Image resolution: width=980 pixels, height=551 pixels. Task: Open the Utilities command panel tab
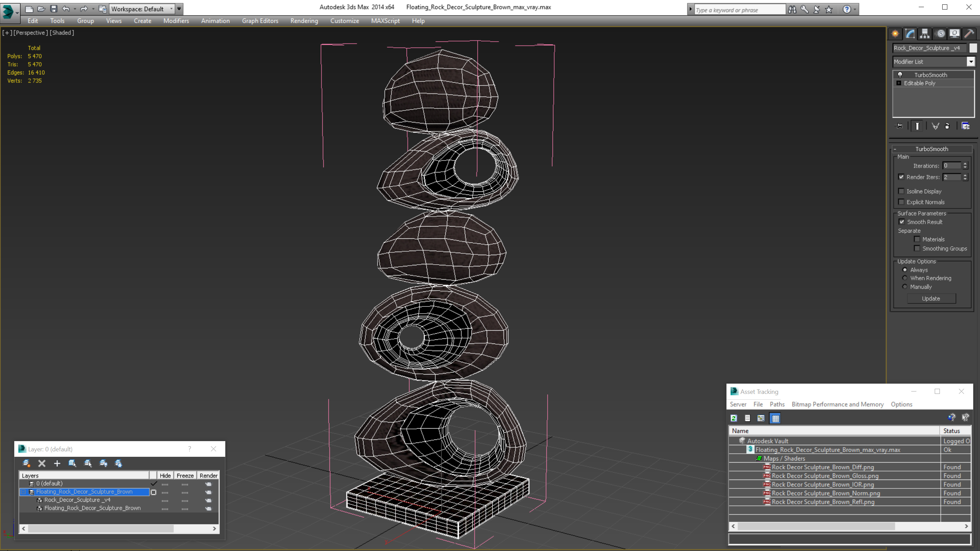969,33
